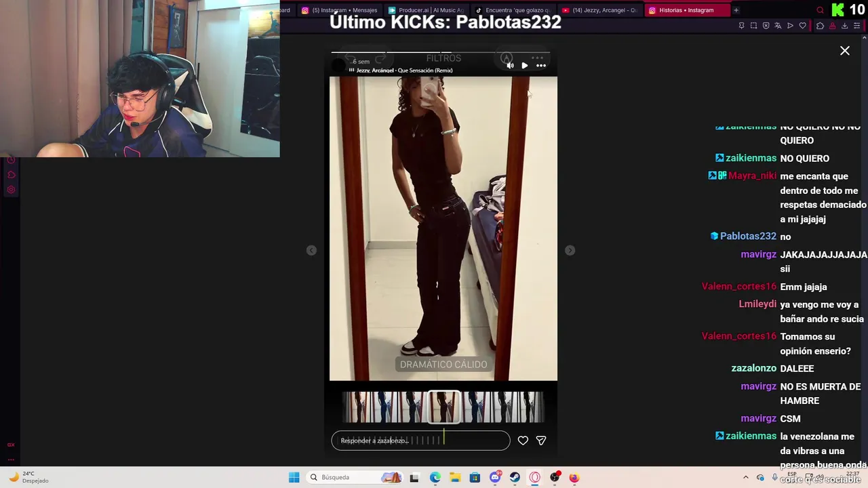Image resolution: width=868 pixels, height=488 pixels.
Task: Click the pin icon in Opera toolbar
Action: click(741, 26)
